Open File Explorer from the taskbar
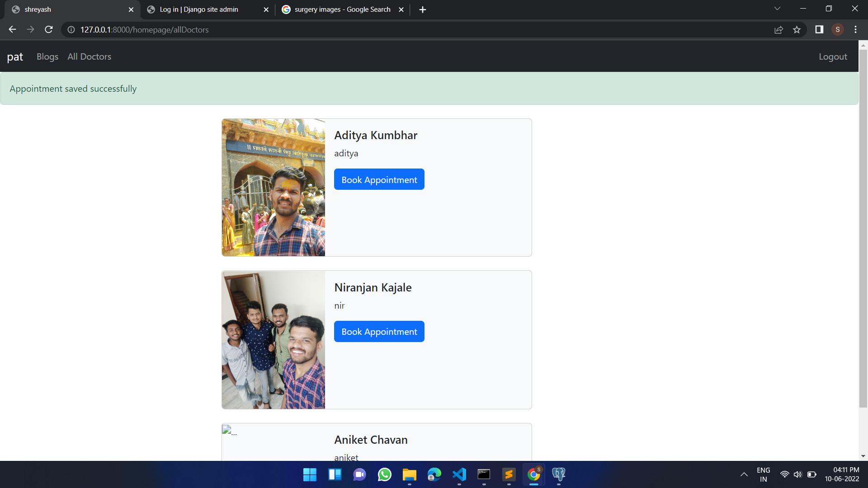The image size is (868, 488). [x=409, y=474]
